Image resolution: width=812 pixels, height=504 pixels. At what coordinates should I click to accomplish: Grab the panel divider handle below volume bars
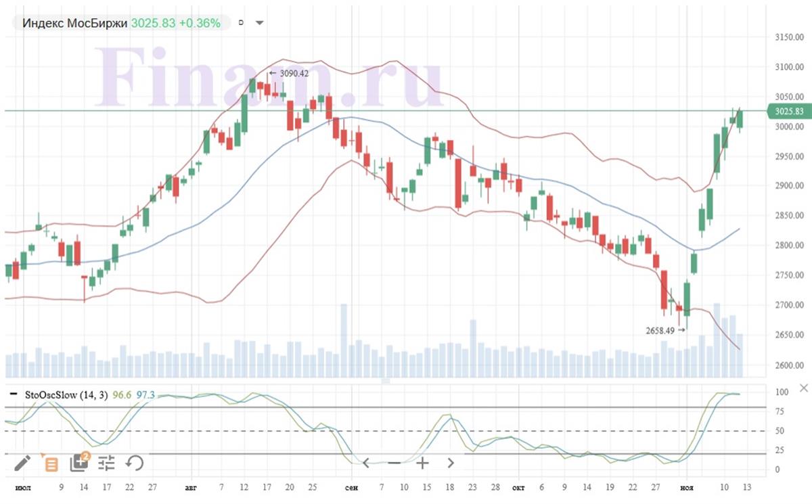tap(386, 381)
